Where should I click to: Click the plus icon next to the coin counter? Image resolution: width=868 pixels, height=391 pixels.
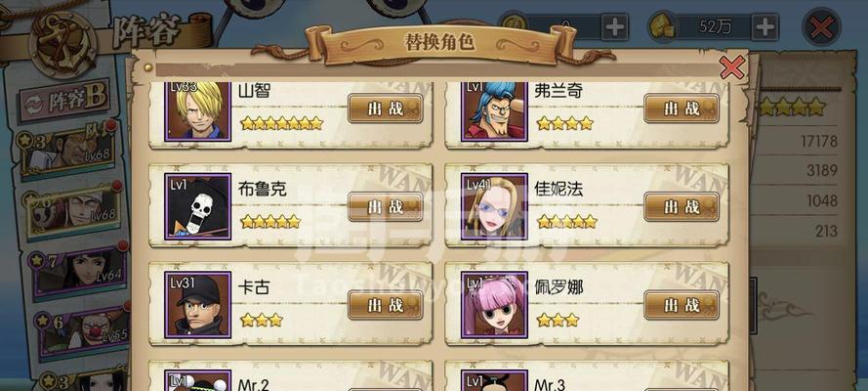(x=614, y=26)
